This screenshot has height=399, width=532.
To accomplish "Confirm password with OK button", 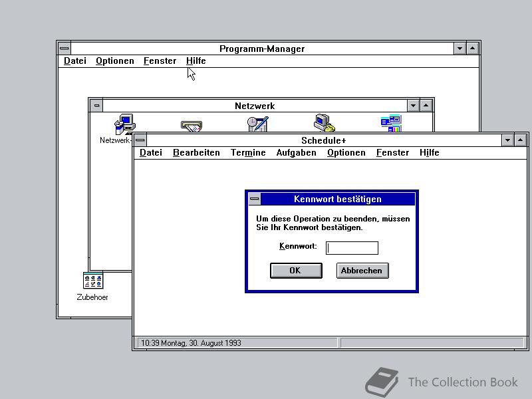I will (296, 271).
